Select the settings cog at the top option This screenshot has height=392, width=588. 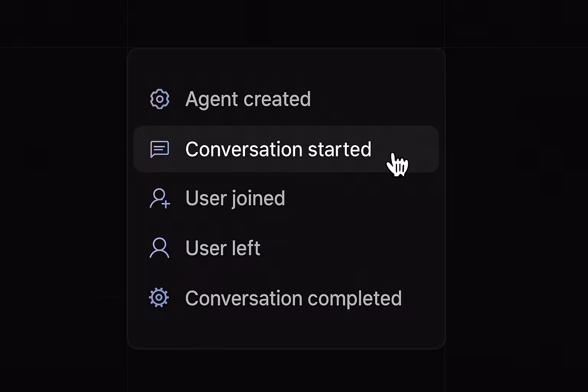160,99
